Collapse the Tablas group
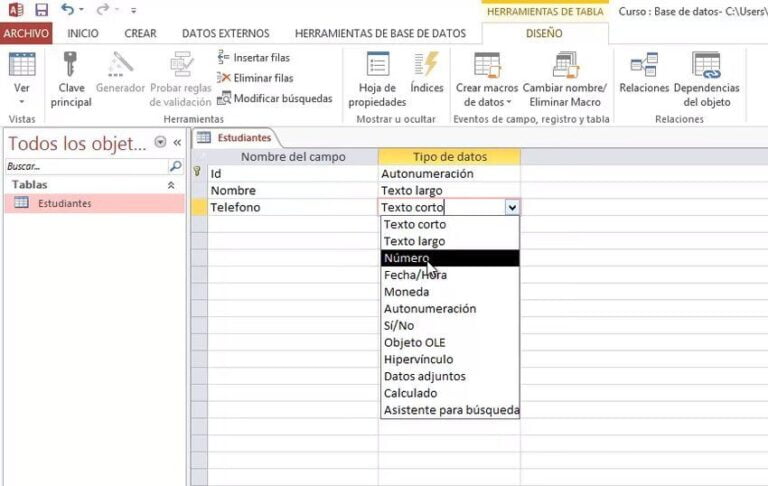This screenshot has width=768, height=486. [x=171, y=185]
